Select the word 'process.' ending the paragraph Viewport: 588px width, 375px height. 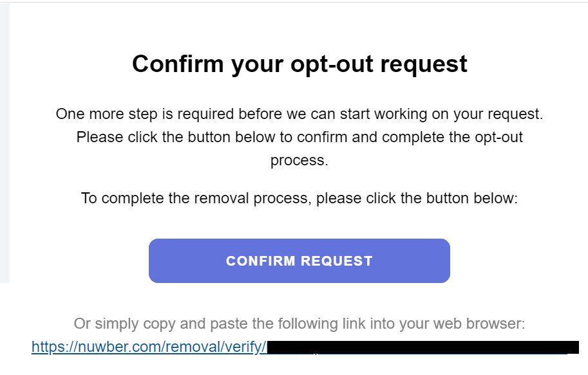(299, 160)
